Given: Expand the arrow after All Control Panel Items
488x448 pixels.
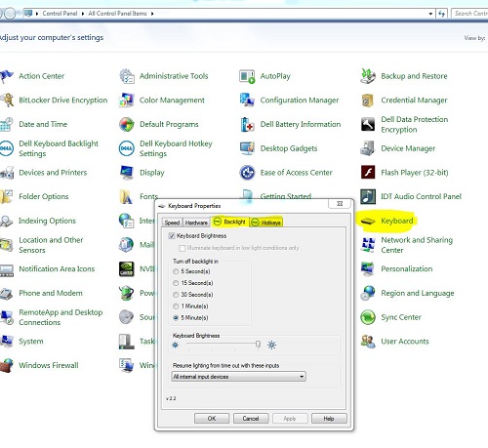Looking at the screenshot, I should (152, 14).
